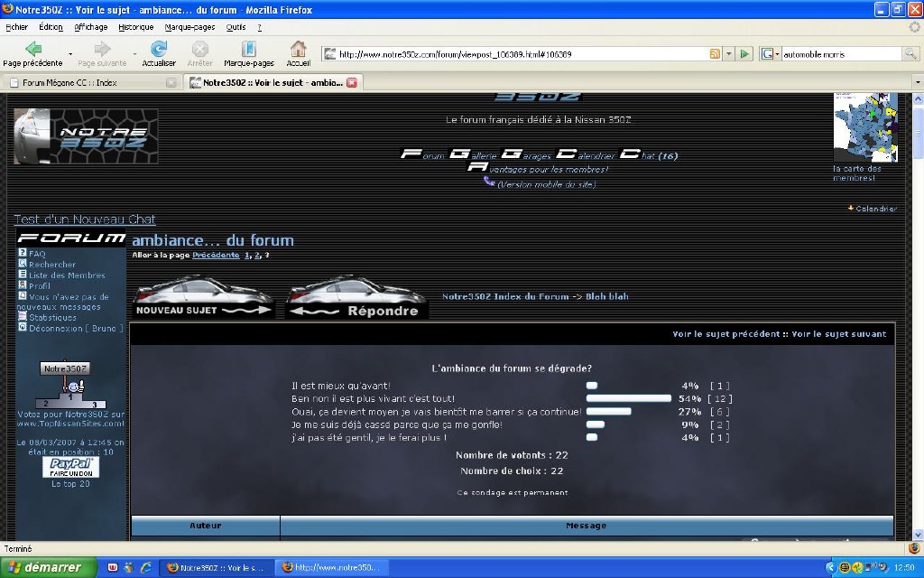Image resolution: width=924 pixels, height=578 pixels.
Task: Close the Notre350Z tab with red X
Action: pyautogui.click(x=352, y=82)
